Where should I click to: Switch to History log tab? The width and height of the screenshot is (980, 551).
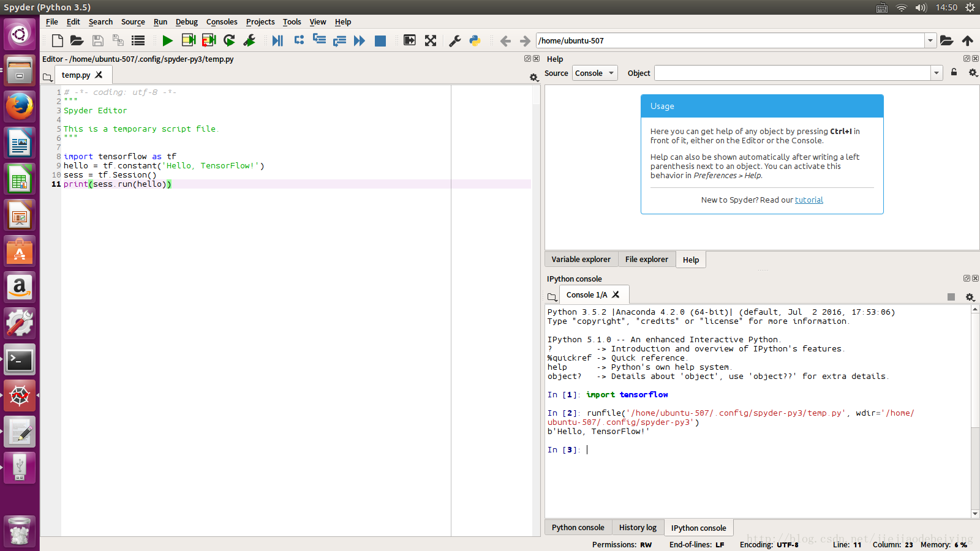pyautogui.click(x=638, y=527)
